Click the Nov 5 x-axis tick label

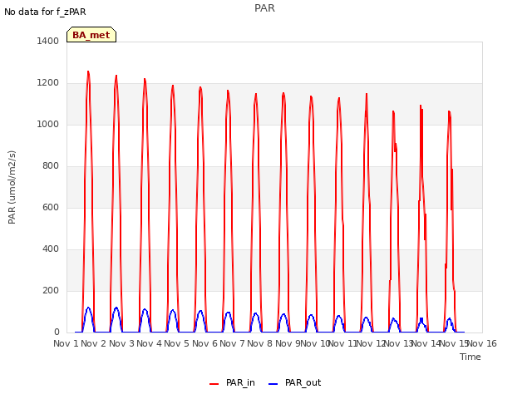[176, 343]
